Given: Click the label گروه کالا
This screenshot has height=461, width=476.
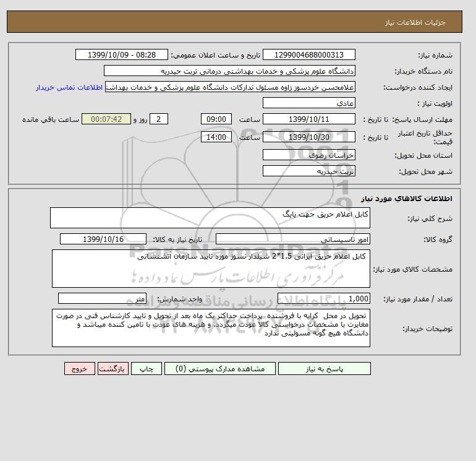Looking at the screenshot, I should coord(438,239).
